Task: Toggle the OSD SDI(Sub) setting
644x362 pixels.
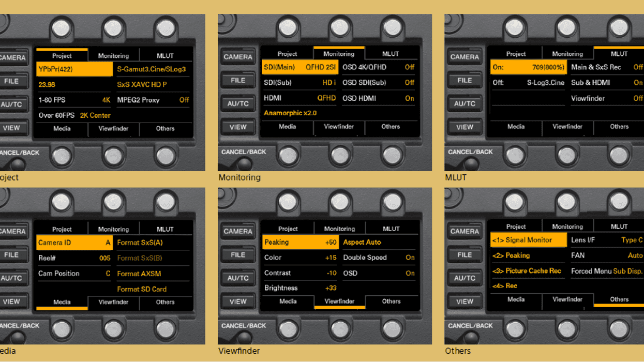Action: pos(379,83)
